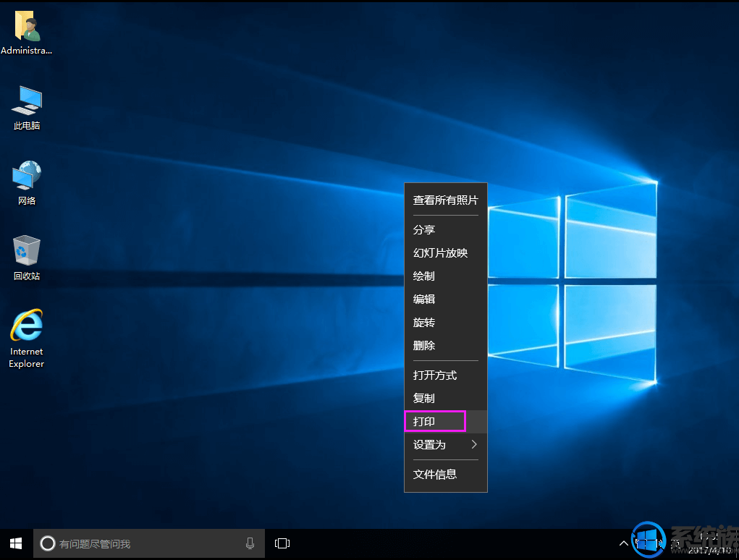Show hidden system tray icons

(x=623, y=543)
